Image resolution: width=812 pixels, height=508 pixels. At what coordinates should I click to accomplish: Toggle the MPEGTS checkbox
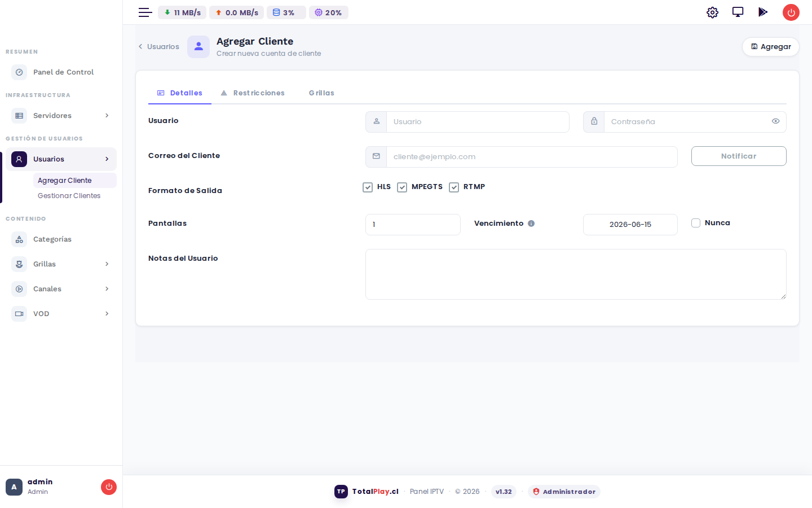402,187
